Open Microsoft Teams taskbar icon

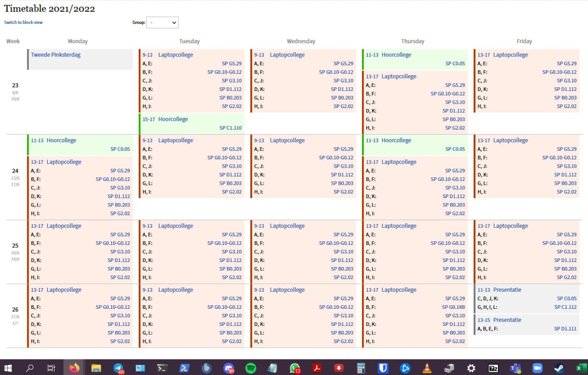click(x=515, y=368)
